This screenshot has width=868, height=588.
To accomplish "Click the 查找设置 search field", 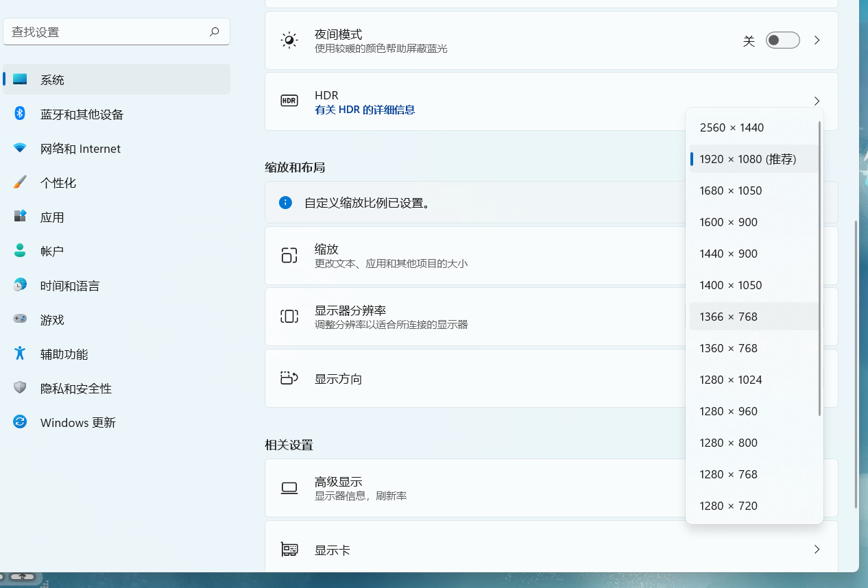I will pos(117,32).
